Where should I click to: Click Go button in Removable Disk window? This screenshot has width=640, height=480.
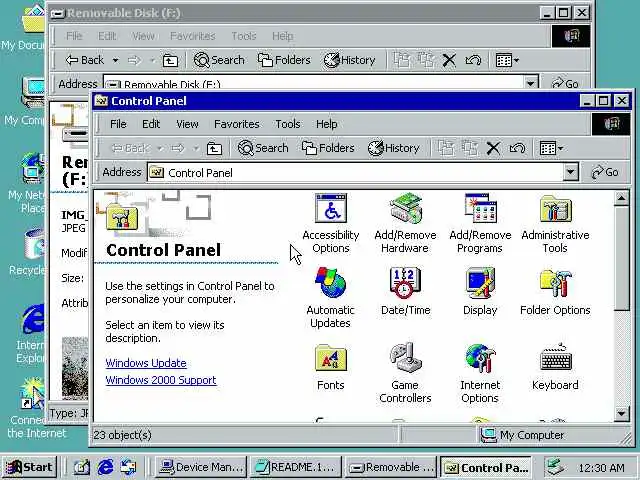pyautogui.click(x=566, y=83)
